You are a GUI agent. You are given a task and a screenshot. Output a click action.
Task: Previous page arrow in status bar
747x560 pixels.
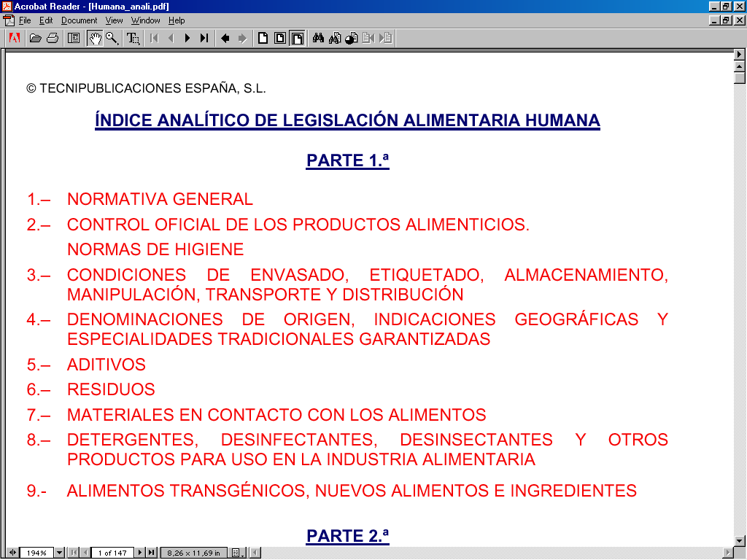click(85, 553)
